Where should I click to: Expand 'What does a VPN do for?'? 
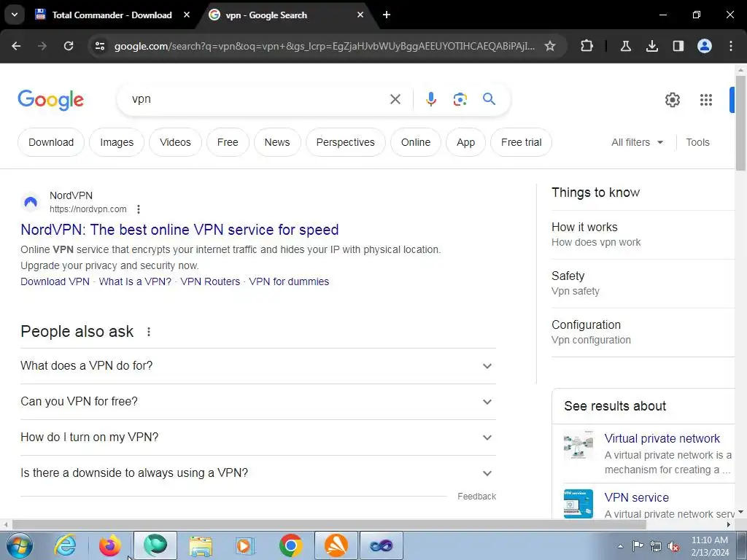[258, 366]
